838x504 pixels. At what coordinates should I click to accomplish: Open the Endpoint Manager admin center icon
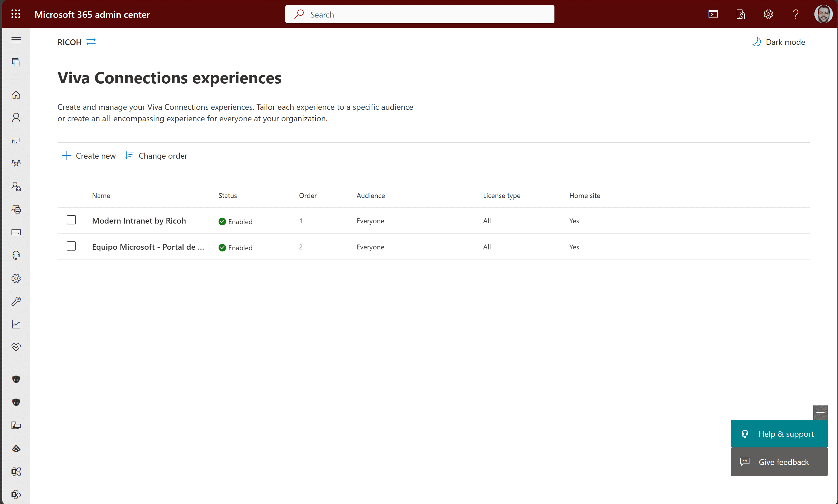(16, 426)
